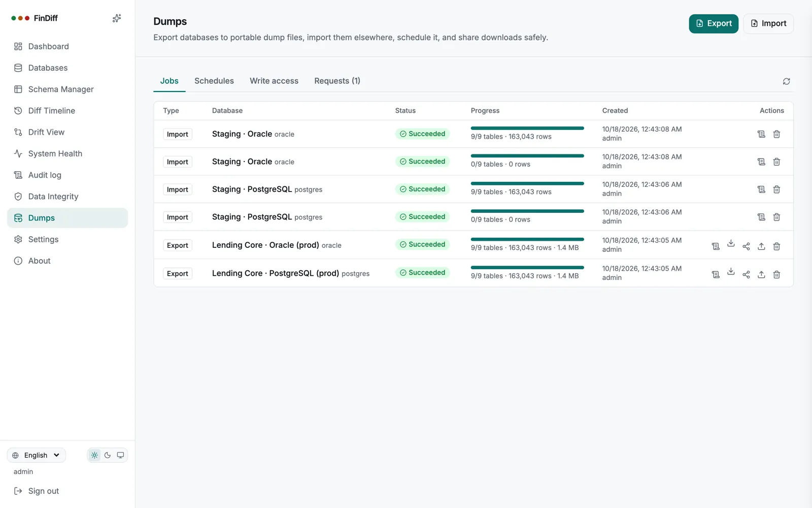Click upload icon on Lending Core PostgreSQL row
Viewport: 812px width, 508px height.
tap(761, 275)
